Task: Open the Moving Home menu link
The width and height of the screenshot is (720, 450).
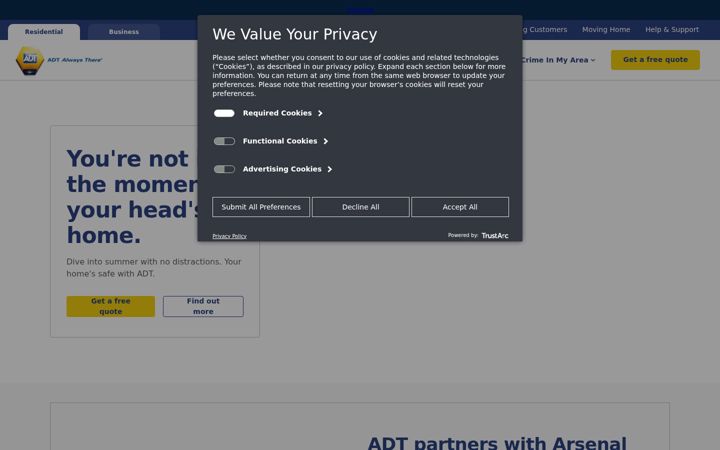Action: pyautogui.click(x=606, y=29)
